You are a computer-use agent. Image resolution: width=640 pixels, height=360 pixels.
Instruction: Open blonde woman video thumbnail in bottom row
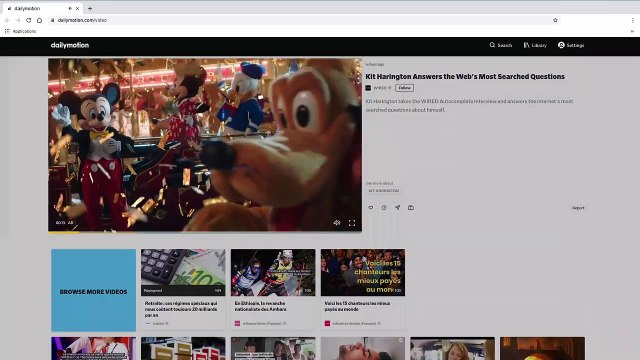(x=453, y=349)
